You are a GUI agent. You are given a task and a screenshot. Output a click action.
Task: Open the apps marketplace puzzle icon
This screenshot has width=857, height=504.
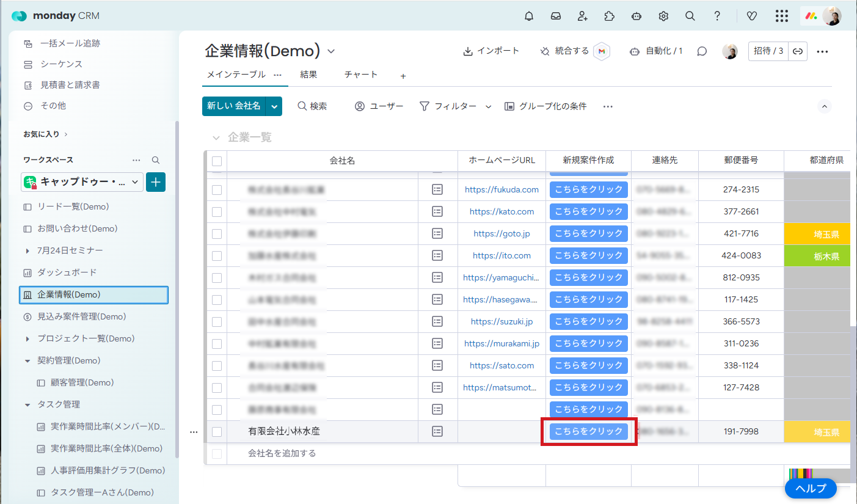[609, 16]
